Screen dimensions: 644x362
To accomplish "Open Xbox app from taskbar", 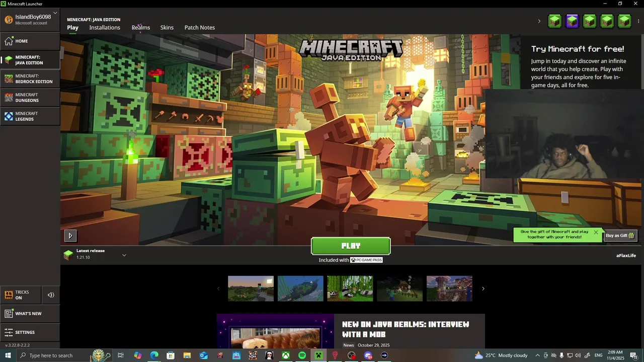I will [x=285, y=355].
